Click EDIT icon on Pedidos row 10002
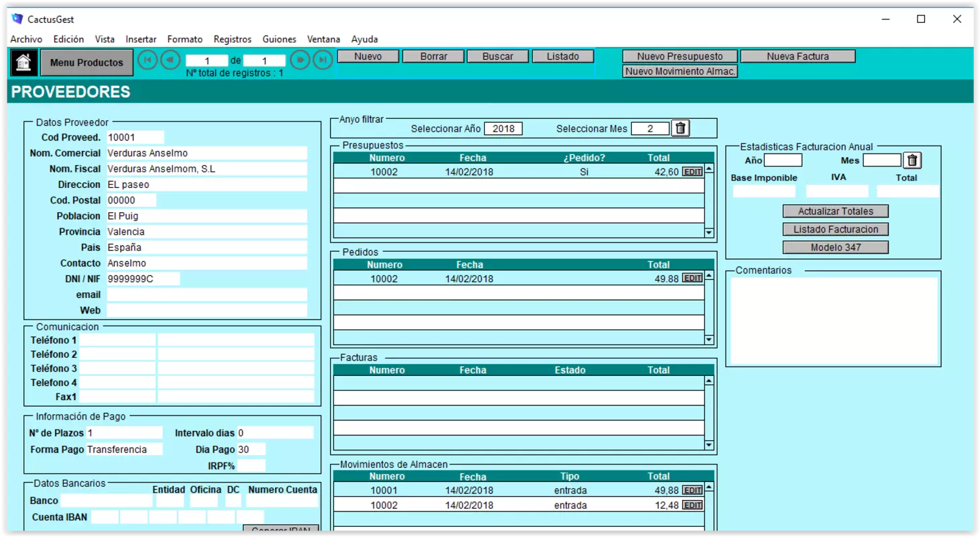The width and height of the screenshot is (980, 537). pyautogui.click(x=692, y=279)
